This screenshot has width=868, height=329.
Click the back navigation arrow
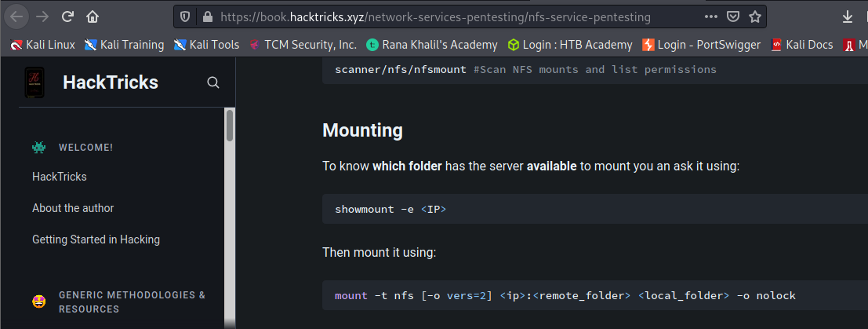click(16, 16)
